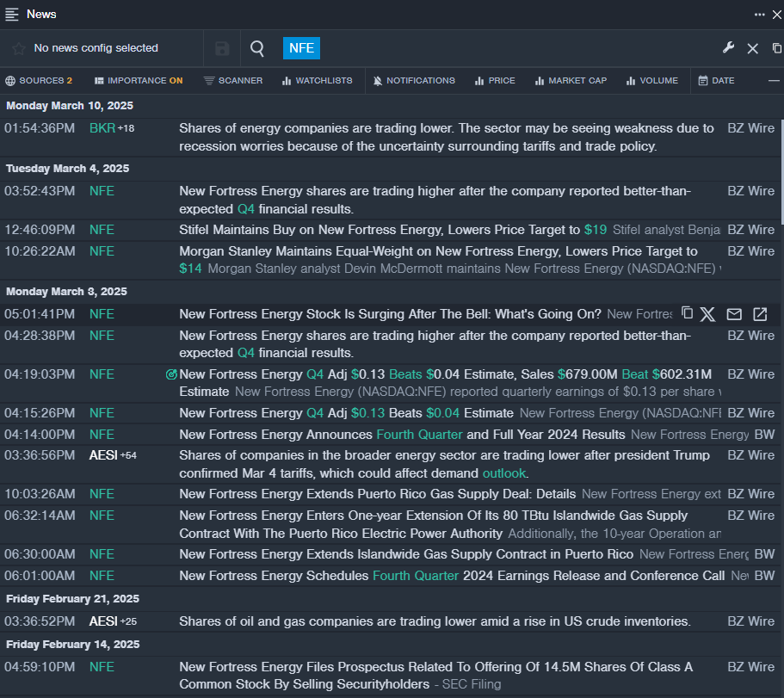Favorite the news config with the star
Image resolution: width=784 pixels, height=698 pixels.
click(18, 48)
